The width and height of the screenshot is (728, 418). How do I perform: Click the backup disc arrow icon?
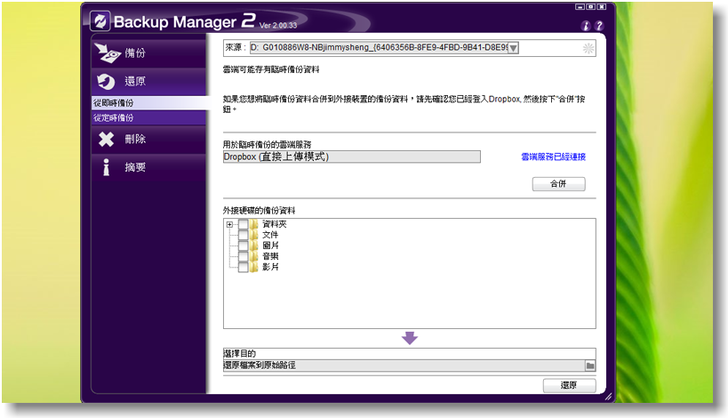[x=107, y=53]
